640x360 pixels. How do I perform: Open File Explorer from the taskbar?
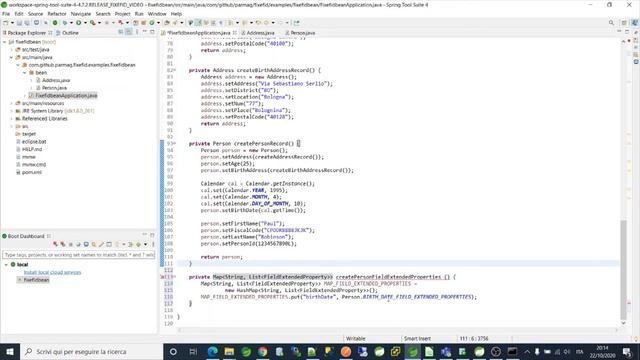coord(229,351)
